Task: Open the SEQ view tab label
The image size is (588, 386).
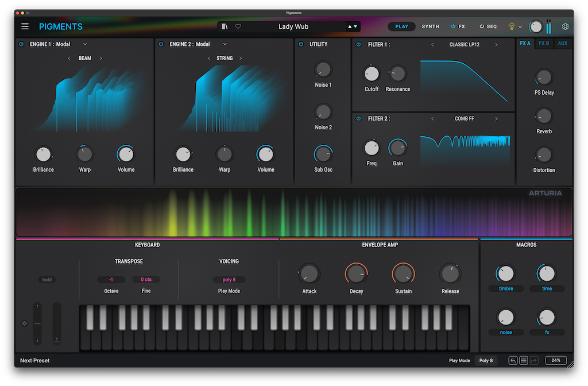Action: tap(492, 26)
